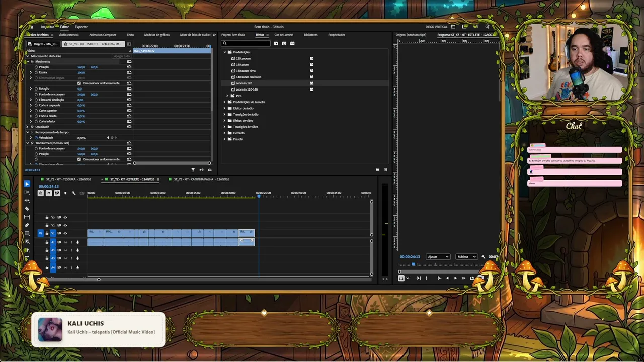Select the Rectangle tool

[27, 233]
